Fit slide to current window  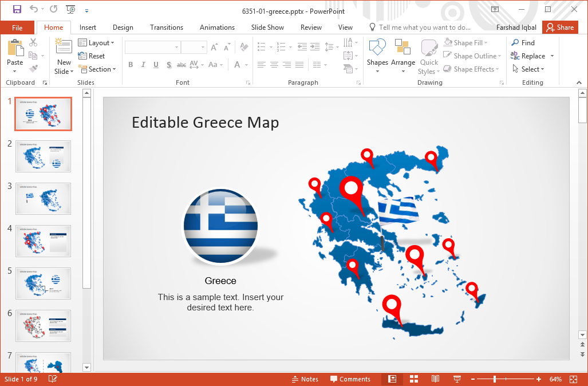(x=574, y=379)
